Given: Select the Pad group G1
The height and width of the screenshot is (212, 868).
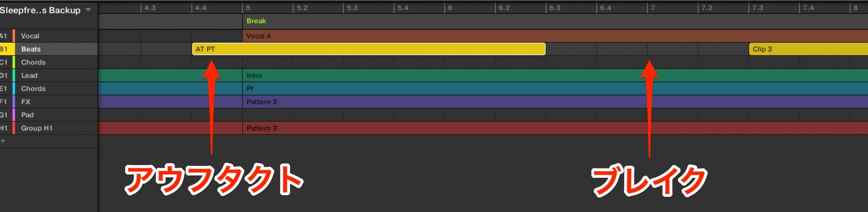Looking at the screenshot, I should pos(49,115).
